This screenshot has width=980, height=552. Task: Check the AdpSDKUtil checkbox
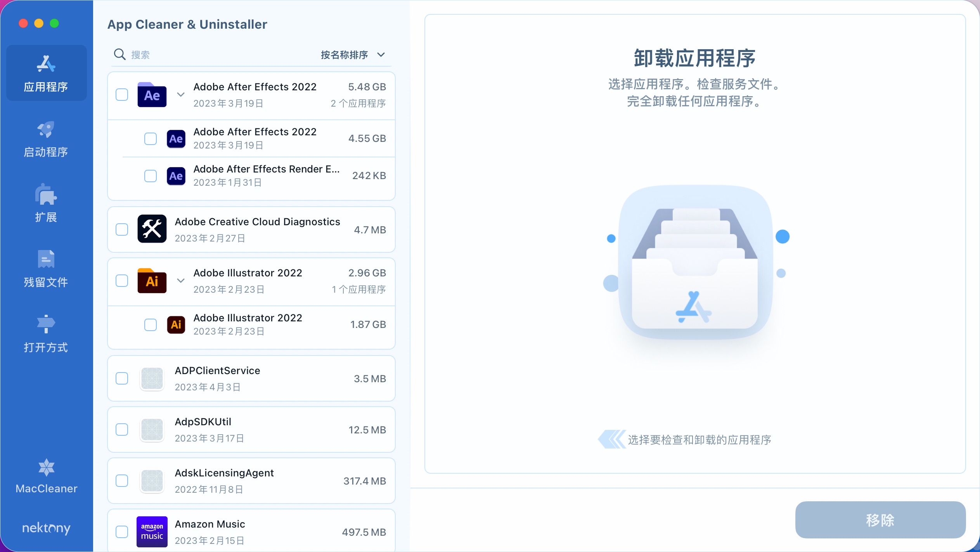[122, 430]
